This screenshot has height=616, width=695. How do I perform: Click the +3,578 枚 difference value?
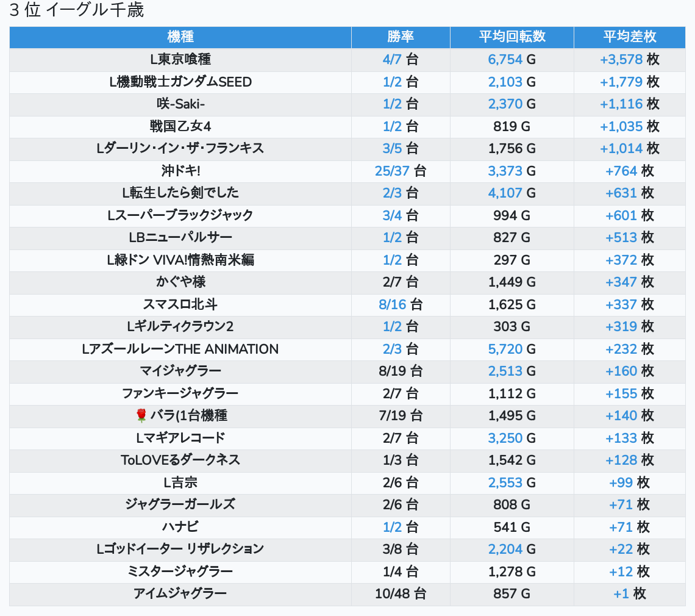pyautogui.click(x=629, y=59)
